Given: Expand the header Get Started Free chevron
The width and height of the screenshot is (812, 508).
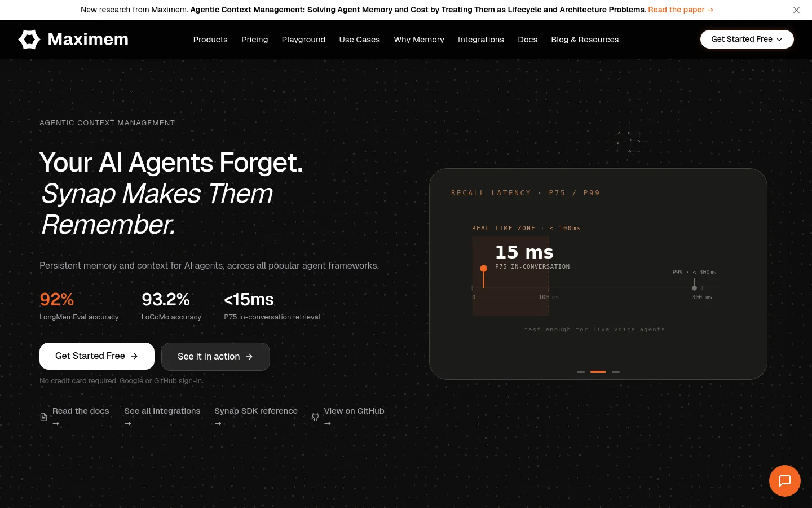Looking at the screenshot, I should coord(779,40).
